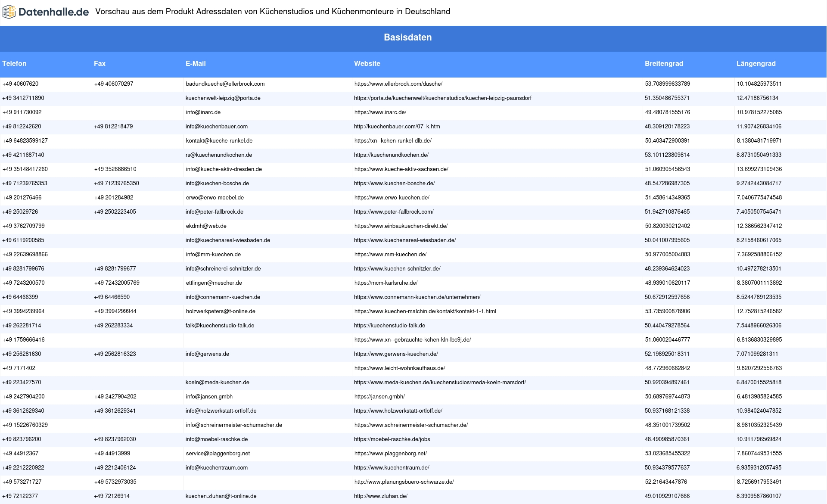Open http://www.zluhan.de/ link

(381, 496)
